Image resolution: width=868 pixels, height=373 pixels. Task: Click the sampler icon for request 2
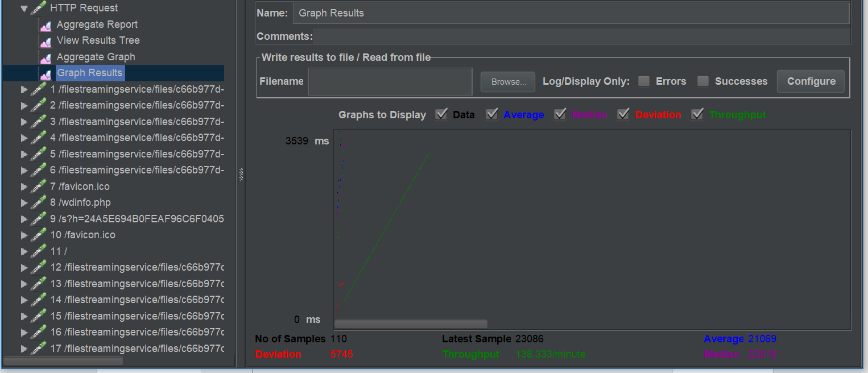[x=39, y=105]
